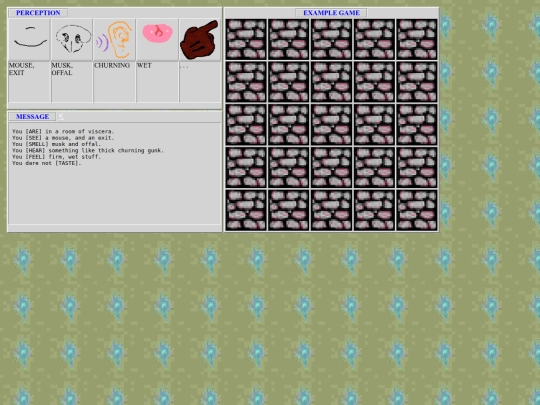Click the 'CHURNING' perception cell
Viewport: 540px width, 405px height.
(x=115, y=82)
